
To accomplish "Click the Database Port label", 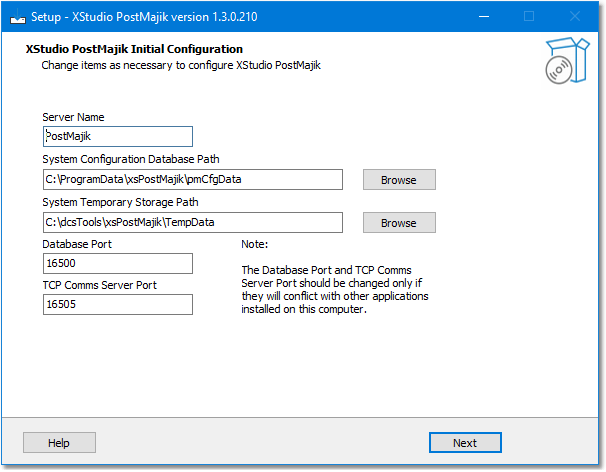I will coord(77,244).
